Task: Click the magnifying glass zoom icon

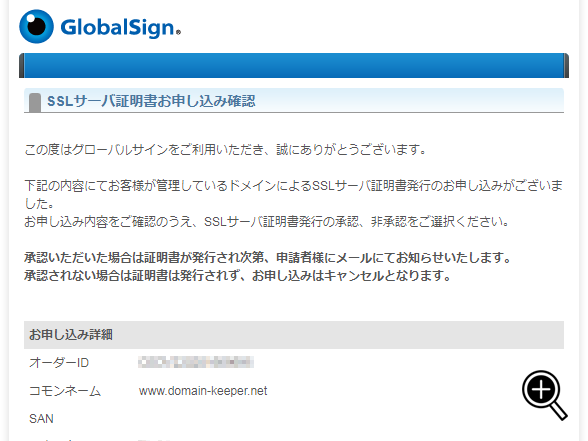Action: pos(544,394)
